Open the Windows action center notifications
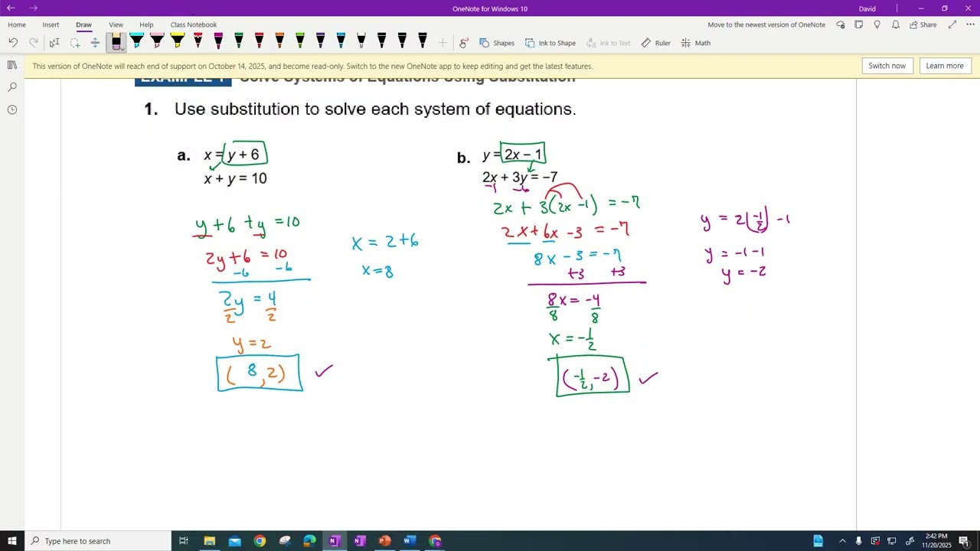 [x=965, y=541]
